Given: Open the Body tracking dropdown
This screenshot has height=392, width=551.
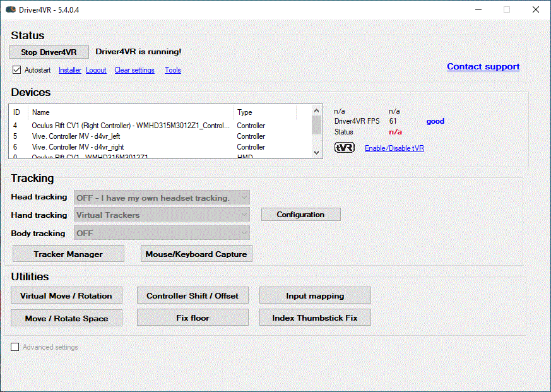Looking at the screenshot, I should [162, 233].
